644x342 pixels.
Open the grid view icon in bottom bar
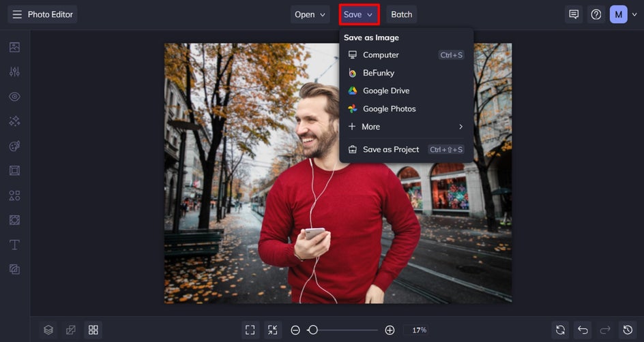[93, 330]
